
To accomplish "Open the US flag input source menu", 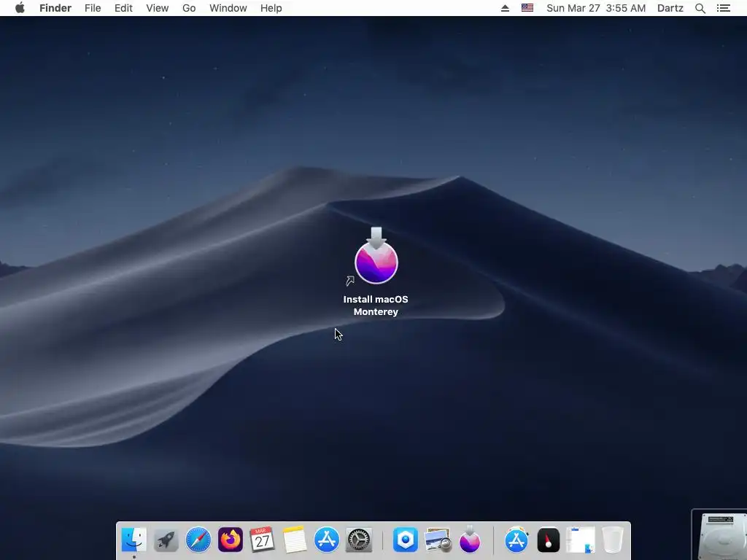I will pos(527,8).
